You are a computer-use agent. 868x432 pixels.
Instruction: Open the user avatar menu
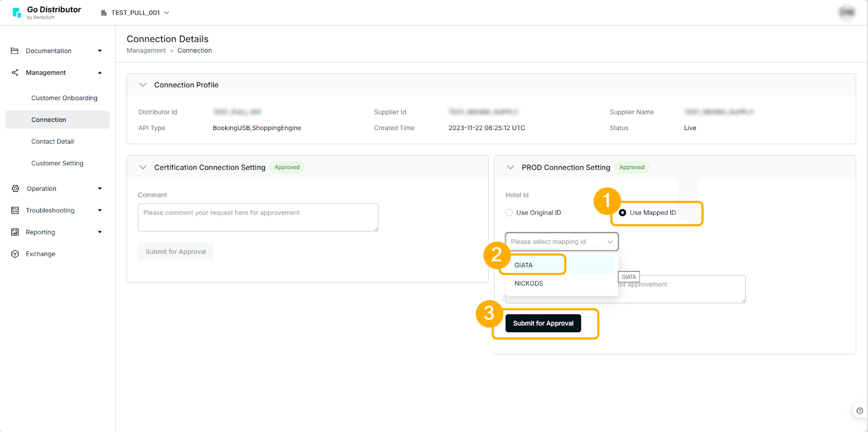(846, 12)
